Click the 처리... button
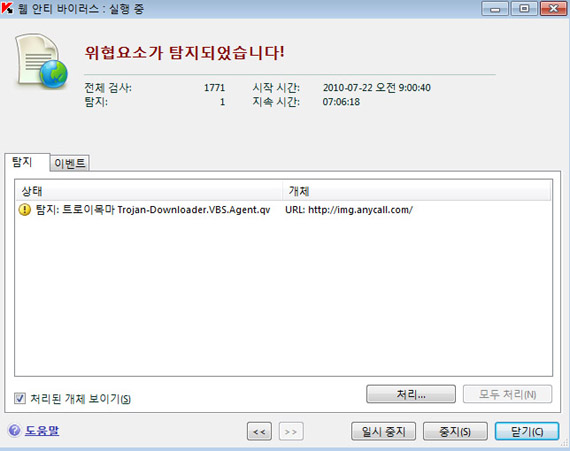570x451 pixels. pos(411,394)
